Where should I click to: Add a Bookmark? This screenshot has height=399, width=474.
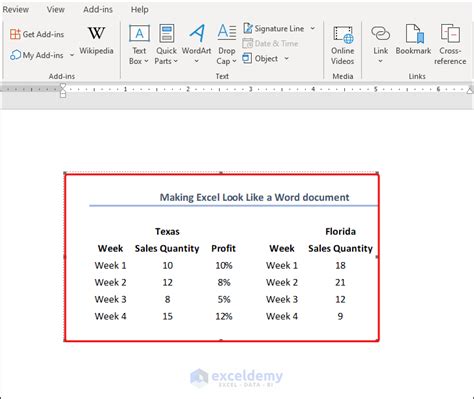413,39
